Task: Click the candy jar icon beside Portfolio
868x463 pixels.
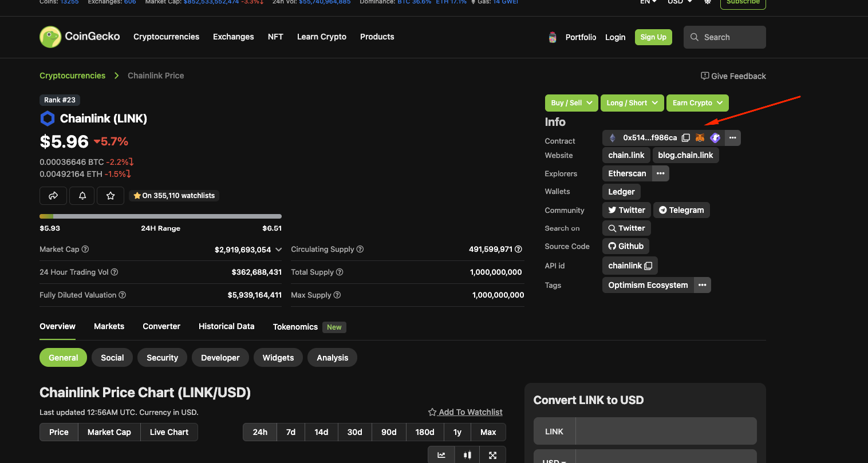Action: (553, 37)
